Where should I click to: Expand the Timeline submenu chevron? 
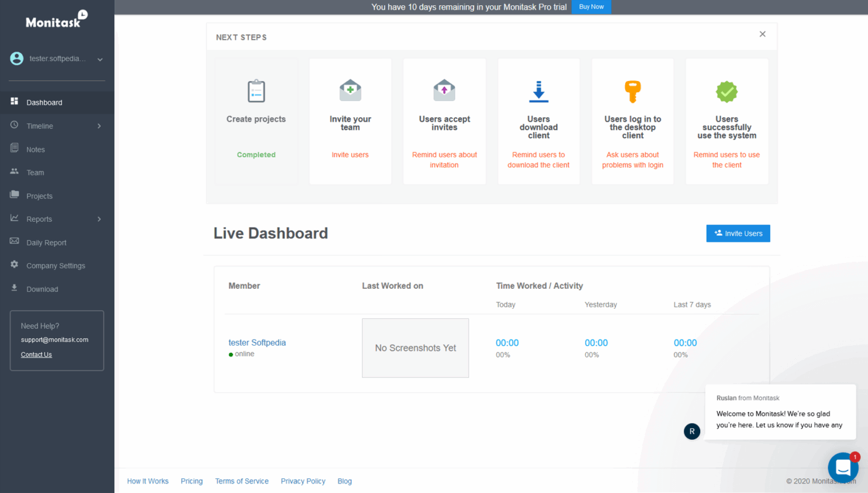coord(99,126)
